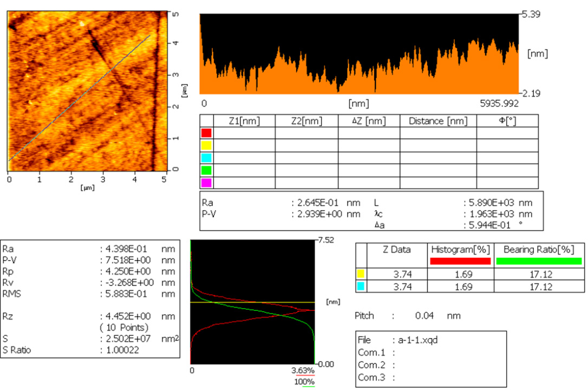Click the yellow threshold line in the histogram plot
Image resolution: width=588 pixels, height=390 pixels.
click(x=252, y=302)
